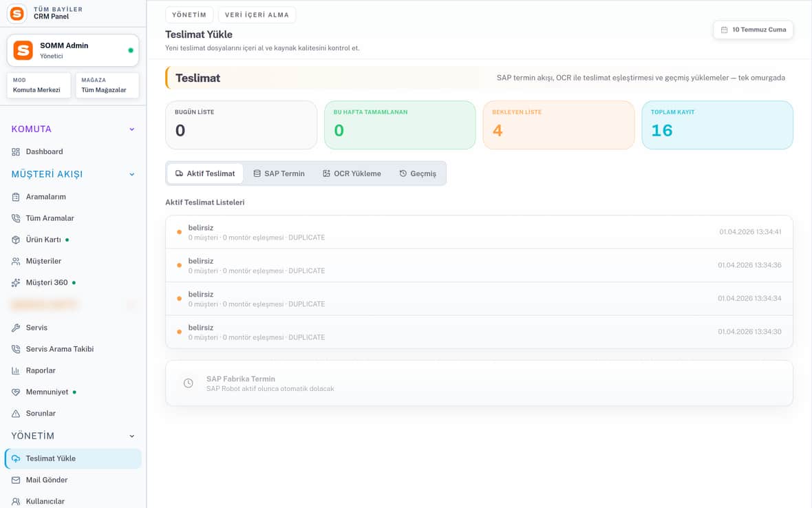Click the Servis wrench icon
The width and height of the screenshot is (812, 508).
[16, 328]
